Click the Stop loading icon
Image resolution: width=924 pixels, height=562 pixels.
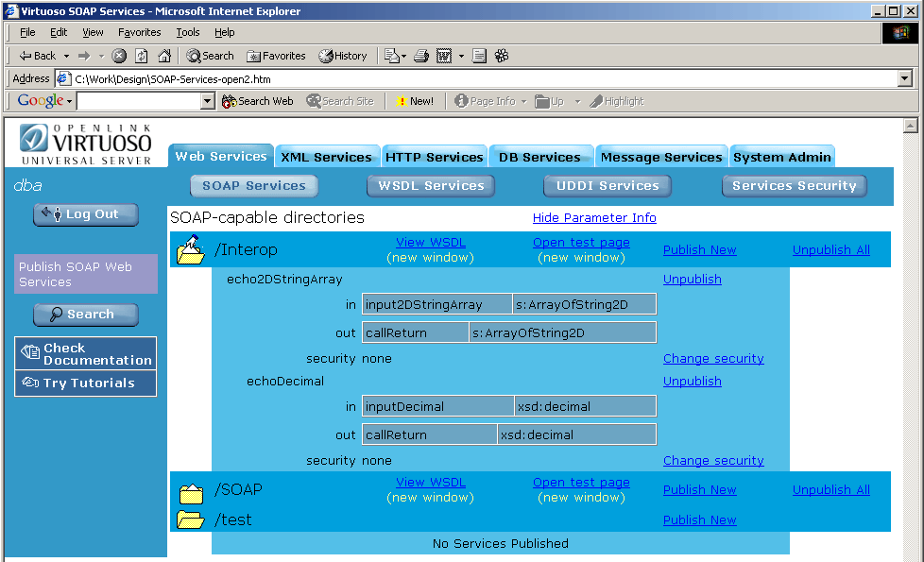tap(119, 56)
